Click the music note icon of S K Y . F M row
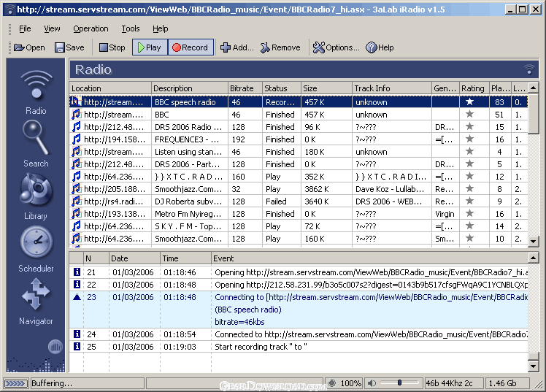This screenshot has height=392, width=546. click(x=76, y=226)
